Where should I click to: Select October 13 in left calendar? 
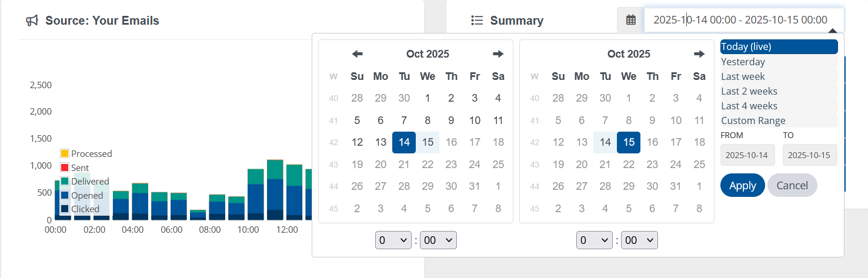tap(380, 142)
